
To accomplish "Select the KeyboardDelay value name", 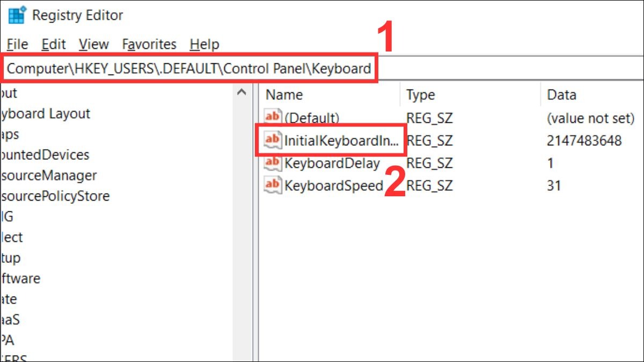I will click(x=332, y=163).
